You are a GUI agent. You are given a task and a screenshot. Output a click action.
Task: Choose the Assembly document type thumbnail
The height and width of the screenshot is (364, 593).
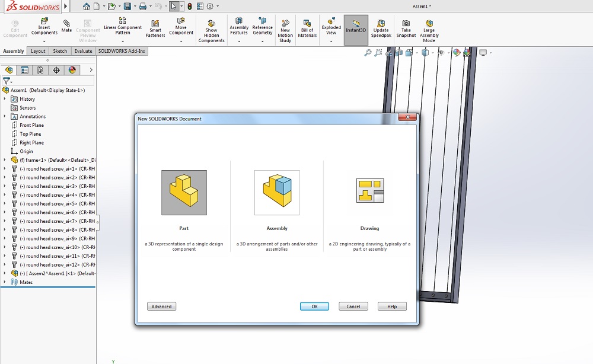[x=277, y=193]
